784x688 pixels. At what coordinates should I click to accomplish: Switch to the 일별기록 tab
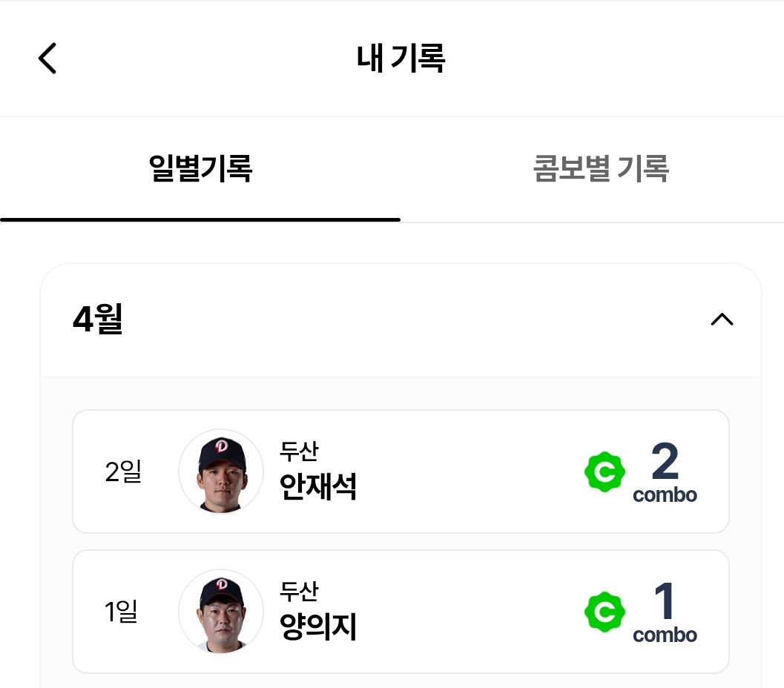pos(200,170)
